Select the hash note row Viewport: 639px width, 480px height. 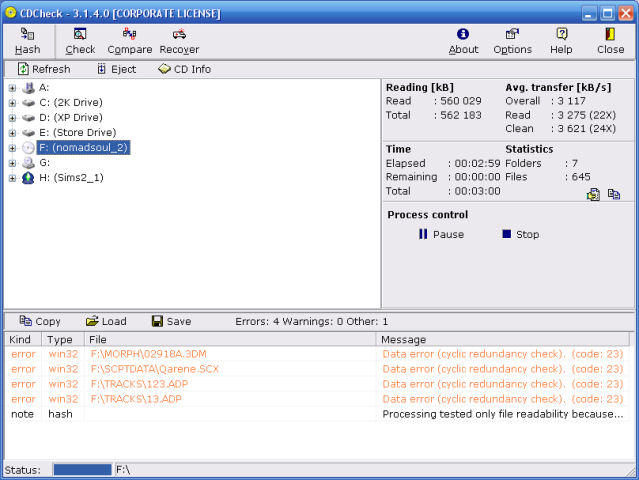317,414
